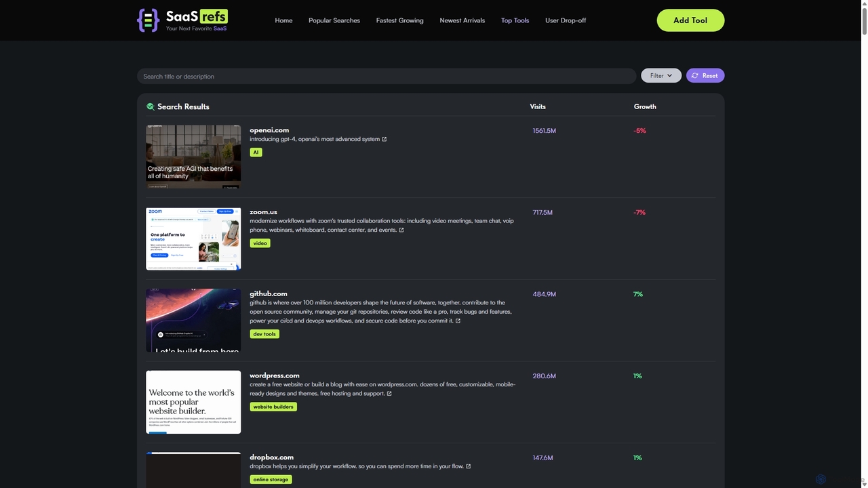Click the video tag under zoom.us

[260, 243]
